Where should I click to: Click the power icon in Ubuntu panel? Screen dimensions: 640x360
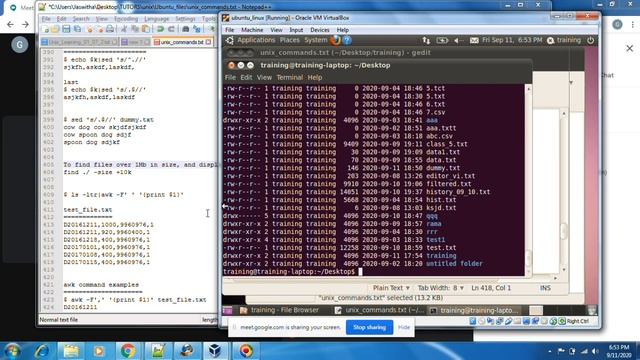590,40
